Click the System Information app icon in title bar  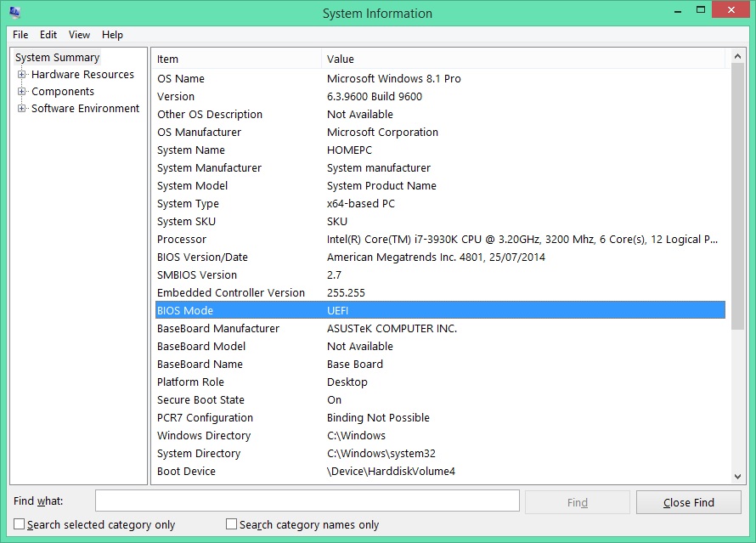15,12
